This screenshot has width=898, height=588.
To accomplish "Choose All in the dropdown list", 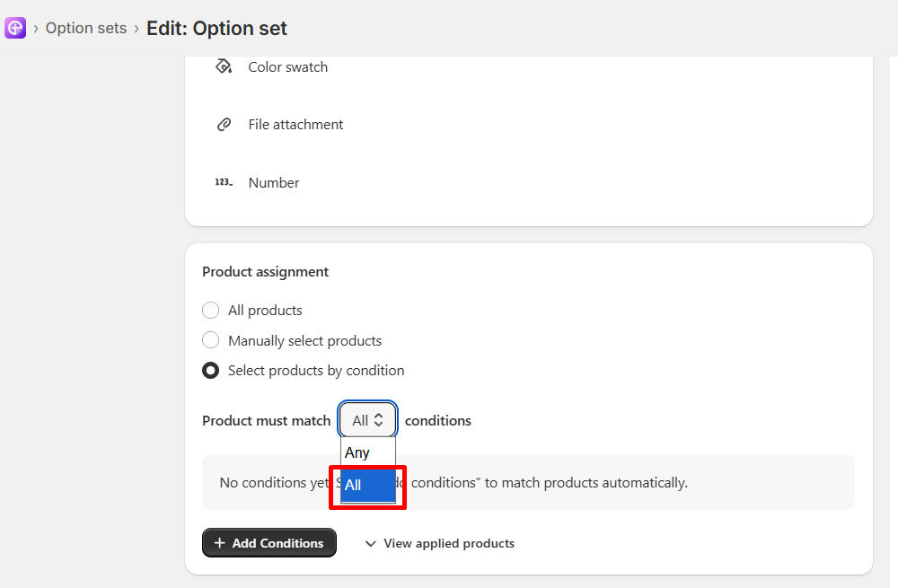I will pyautogui.click(x=367, y=485).
